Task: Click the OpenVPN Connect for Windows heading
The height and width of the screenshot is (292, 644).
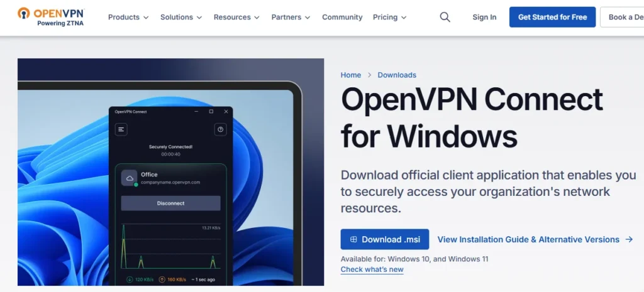Action: (472, 117)
